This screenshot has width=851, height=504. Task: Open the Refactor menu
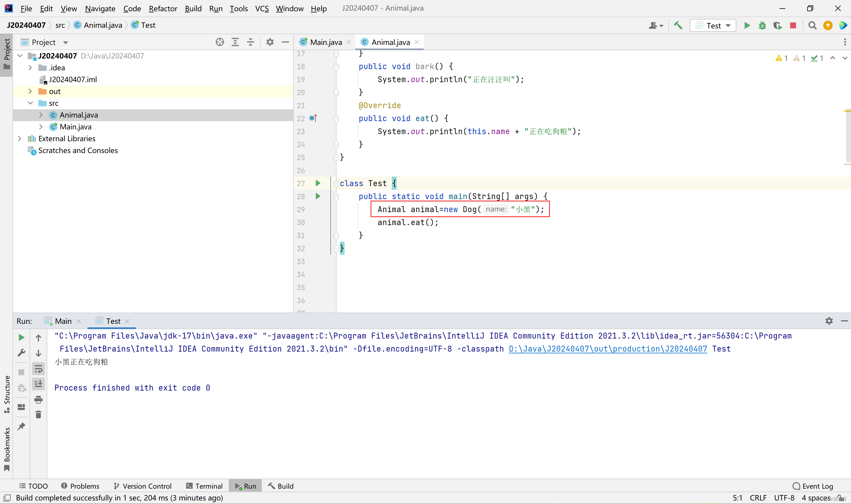(163, 9)
